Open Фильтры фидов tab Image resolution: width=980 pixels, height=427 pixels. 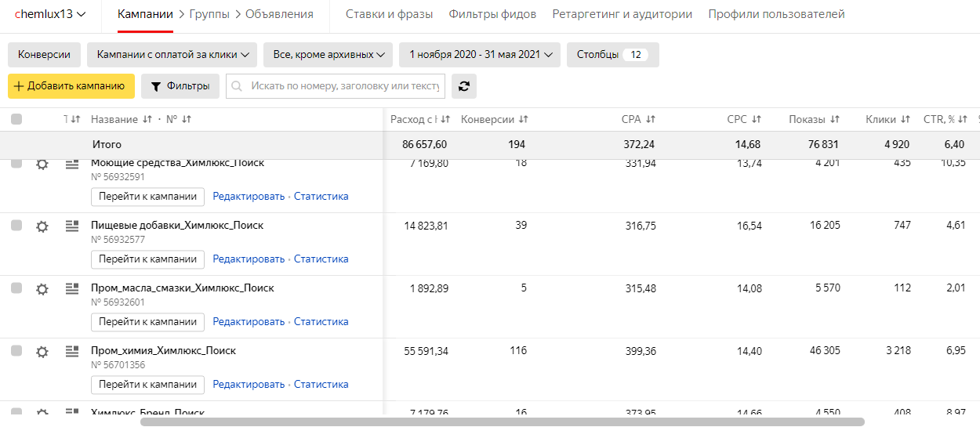[x=492, y=14]
